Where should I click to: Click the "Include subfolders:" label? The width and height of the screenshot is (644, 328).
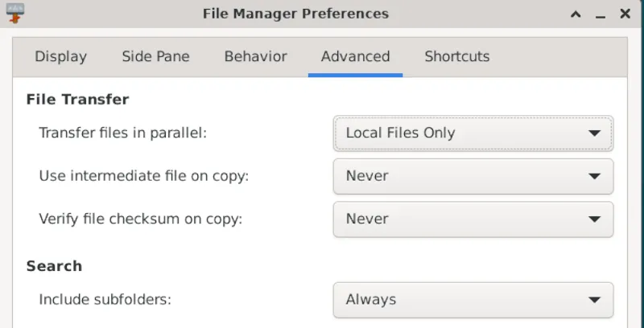tap(105, 300)
